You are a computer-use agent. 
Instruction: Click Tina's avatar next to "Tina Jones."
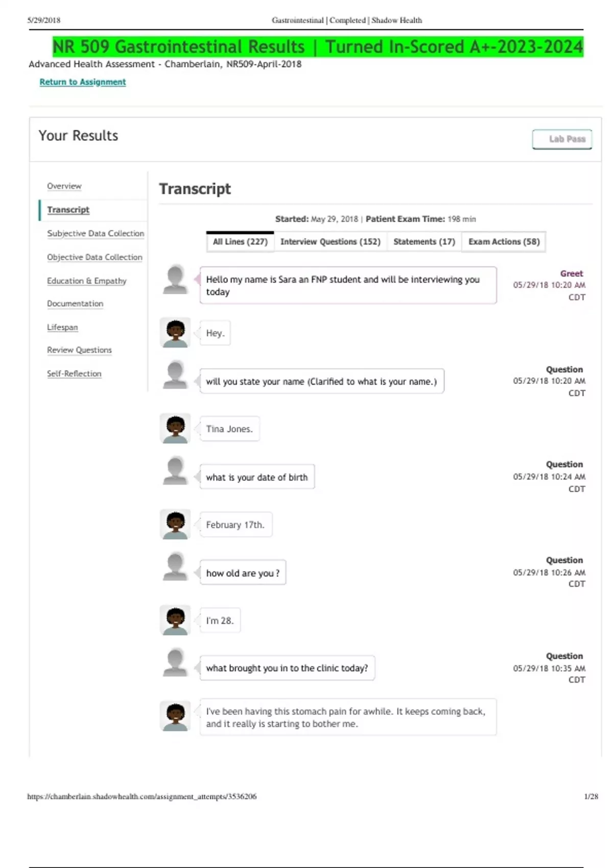175,428
